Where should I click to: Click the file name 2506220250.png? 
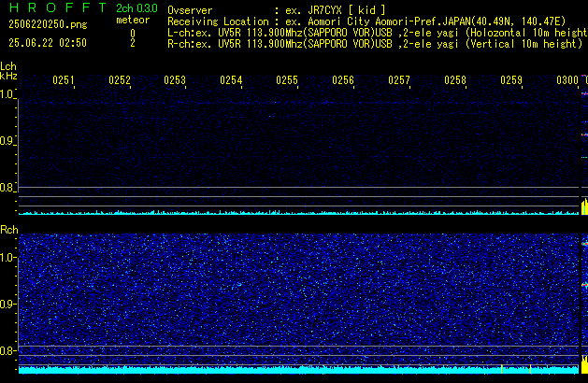48,24
